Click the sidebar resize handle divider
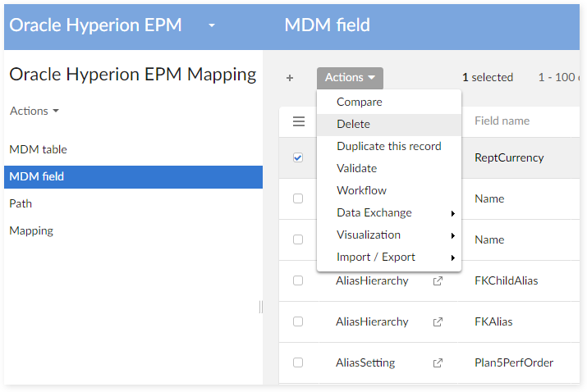This screenshot has height=392, width=587. tap(261, 307)
